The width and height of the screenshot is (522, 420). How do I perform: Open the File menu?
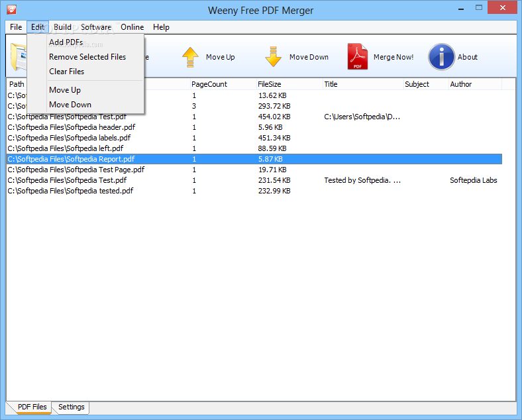click(x=16, y=27)
